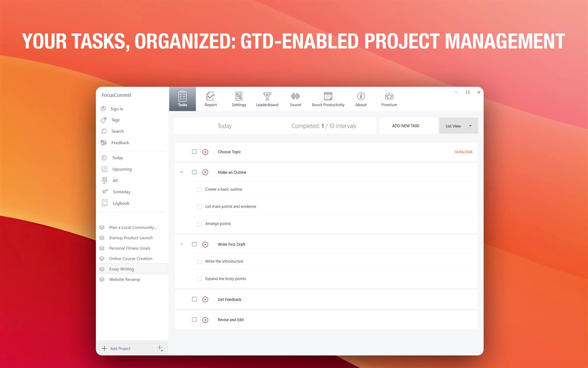Check off the Arrange points subtask
The image size is (588, 368).
click(x=199, y=224)
